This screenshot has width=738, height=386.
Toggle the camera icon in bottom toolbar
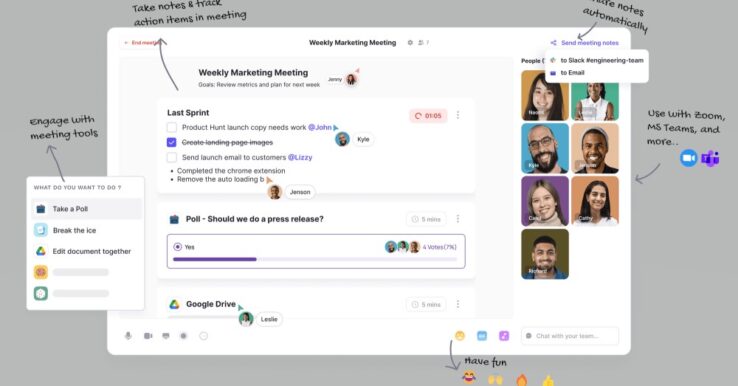148,336
